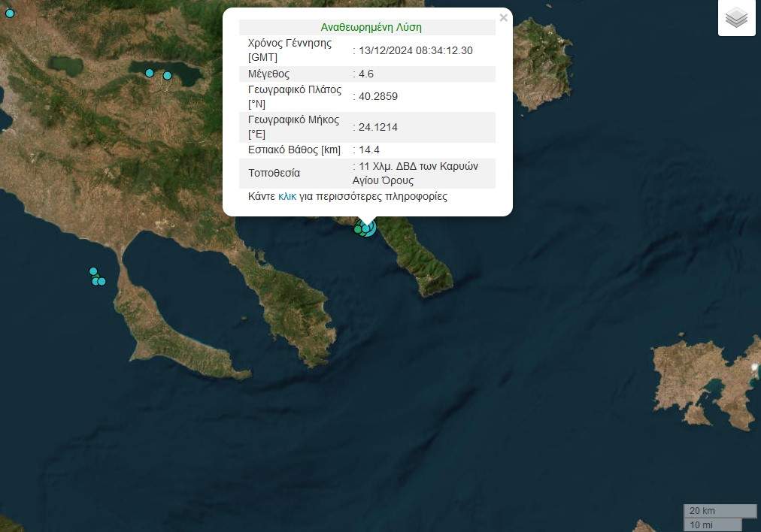Select the large cyan epicenter marker below popup
This screenshot has width=761, height=532.
tap(368, 227)
